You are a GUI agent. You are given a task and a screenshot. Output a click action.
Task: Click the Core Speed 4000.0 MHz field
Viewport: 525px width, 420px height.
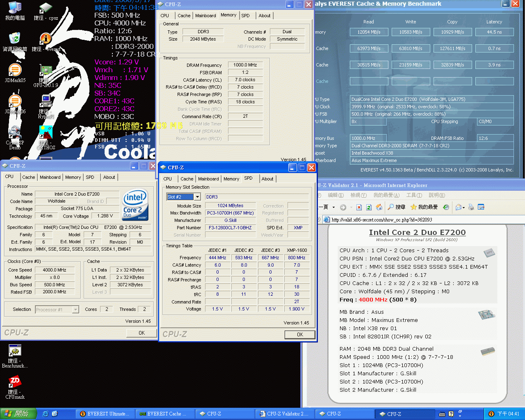(55, 270)
